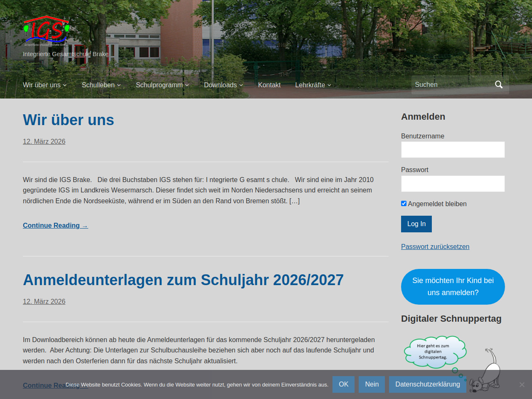The image size is (532, 399).
Task: Click Passwort zurücksetzen link
Action: click(x=435, y=246)
